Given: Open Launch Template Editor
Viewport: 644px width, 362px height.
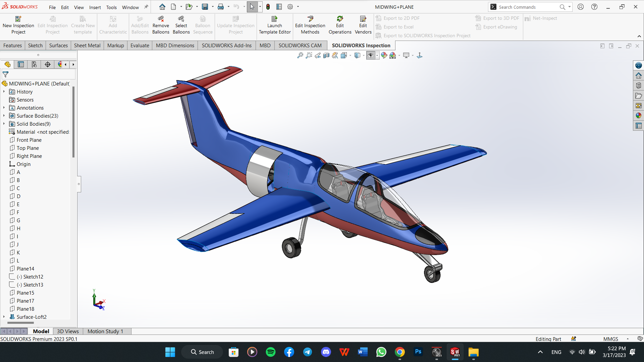Looking at the screenshot, I should [x=275, y=25].
